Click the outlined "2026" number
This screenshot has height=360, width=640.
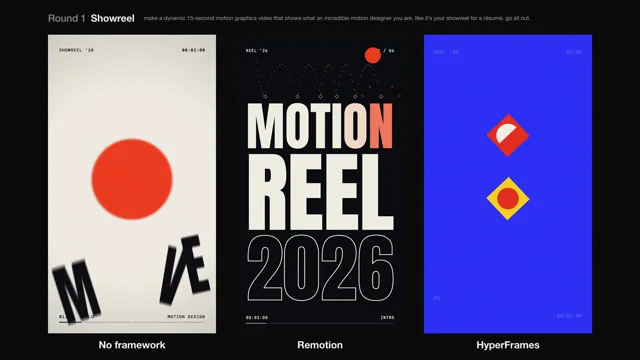(320, 268)
